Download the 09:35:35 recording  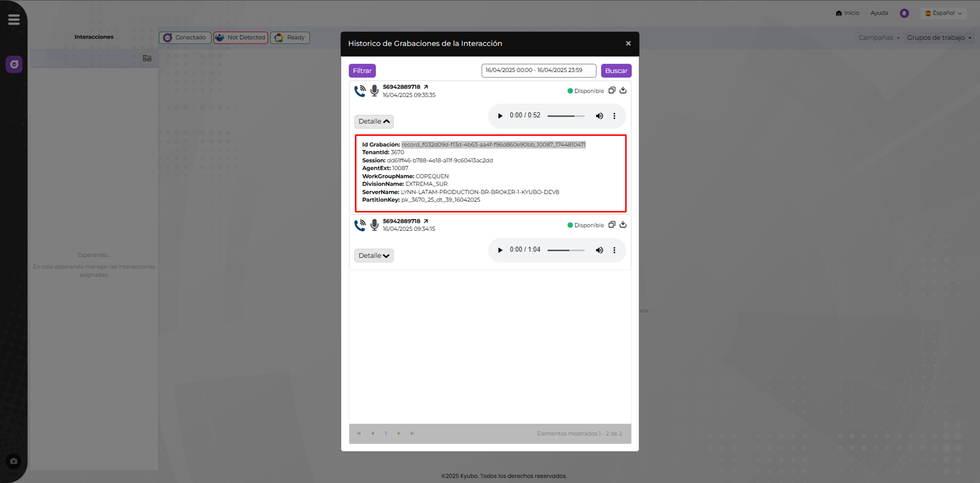(x=623, y=90)
